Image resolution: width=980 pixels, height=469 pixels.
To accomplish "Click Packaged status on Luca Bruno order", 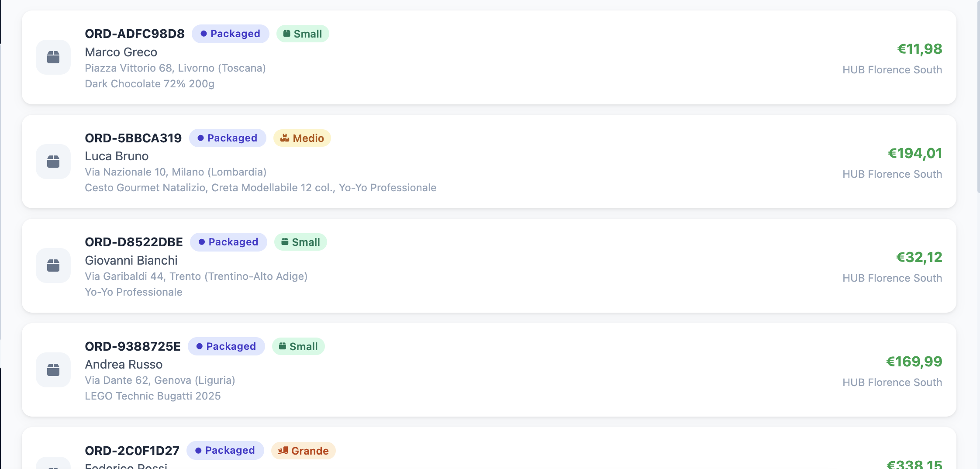I will [228, 138].
